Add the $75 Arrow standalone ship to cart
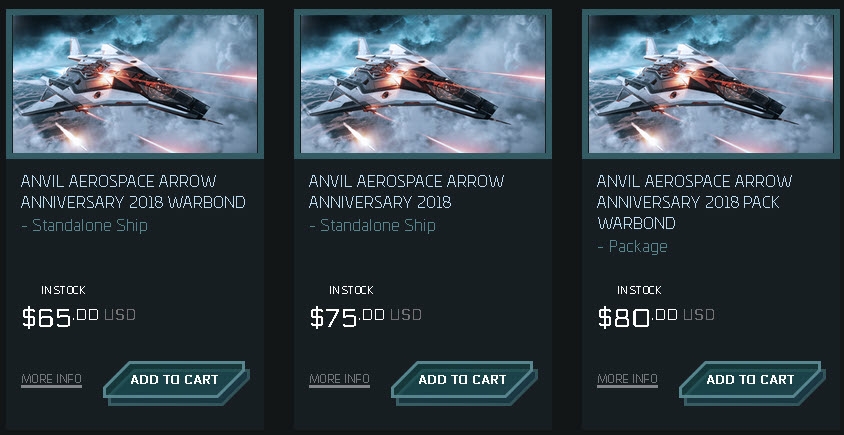 [462, 380]
